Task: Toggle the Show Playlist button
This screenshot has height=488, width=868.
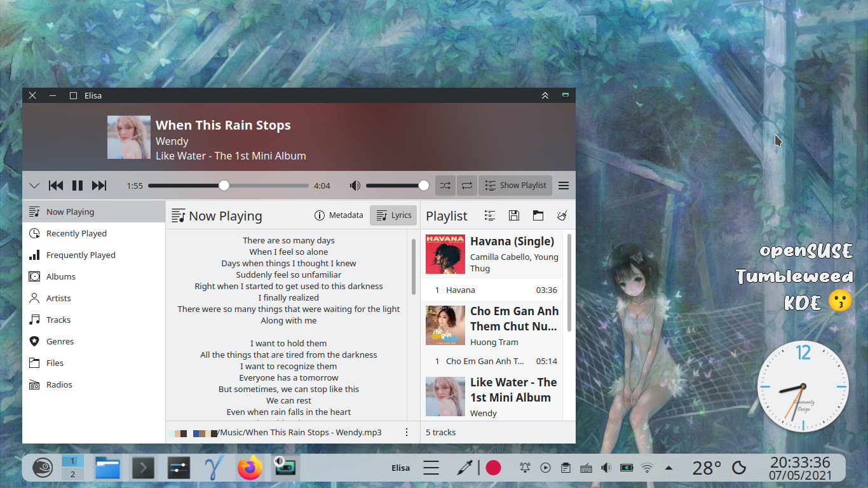Action: pos(515,186)
